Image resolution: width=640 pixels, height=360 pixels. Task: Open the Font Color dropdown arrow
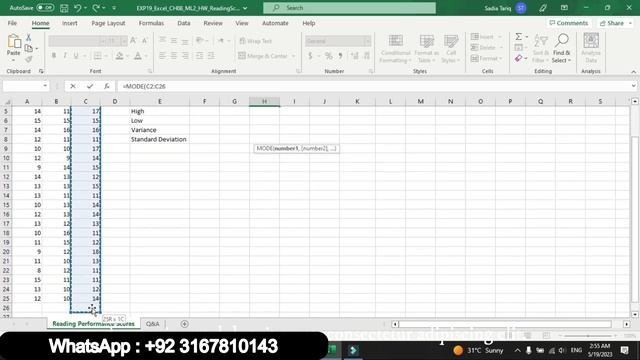click(146, 56)
